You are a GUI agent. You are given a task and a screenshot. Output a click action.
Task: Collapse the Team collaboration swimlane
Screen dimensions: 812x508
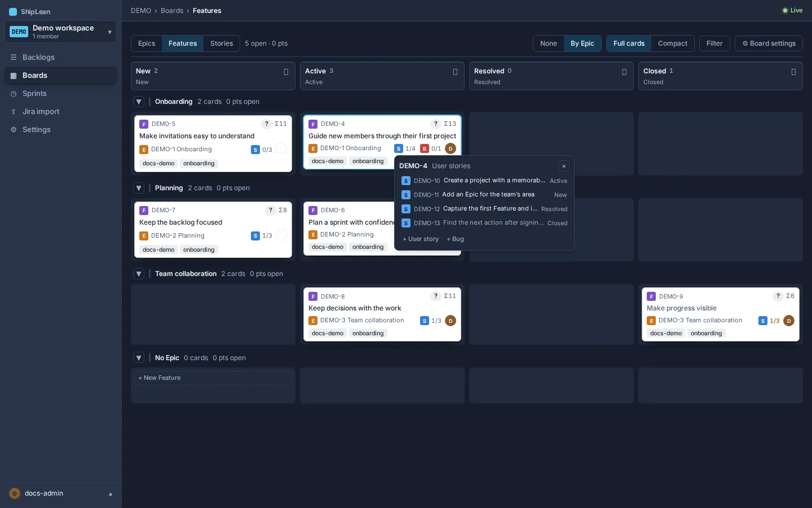tap(139, 274)
